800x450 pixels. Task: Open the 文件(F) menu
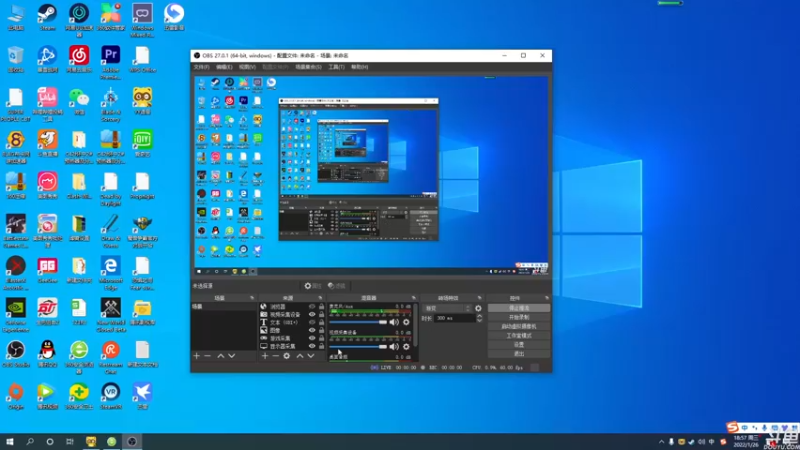[201, 67]
